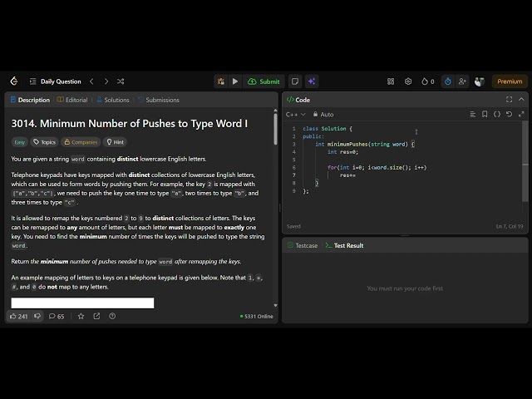The width and height of the screenshot is (532, 399).
Task: Switch to the Test Result tab
Action: [x=344, y=245]
